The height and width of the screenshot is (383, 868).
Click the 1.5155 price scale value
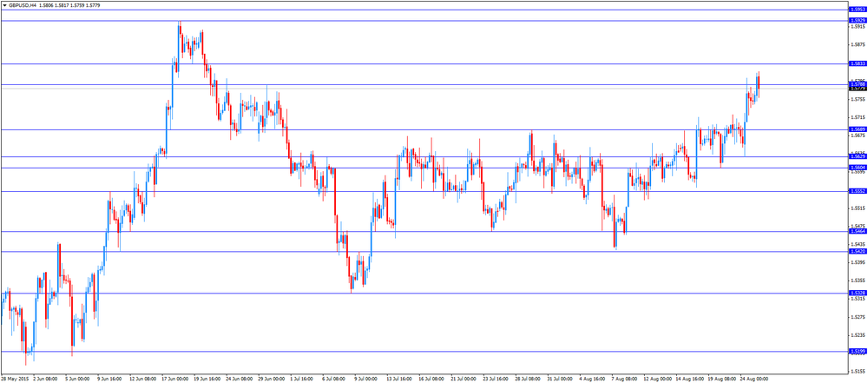coord(858,372)
